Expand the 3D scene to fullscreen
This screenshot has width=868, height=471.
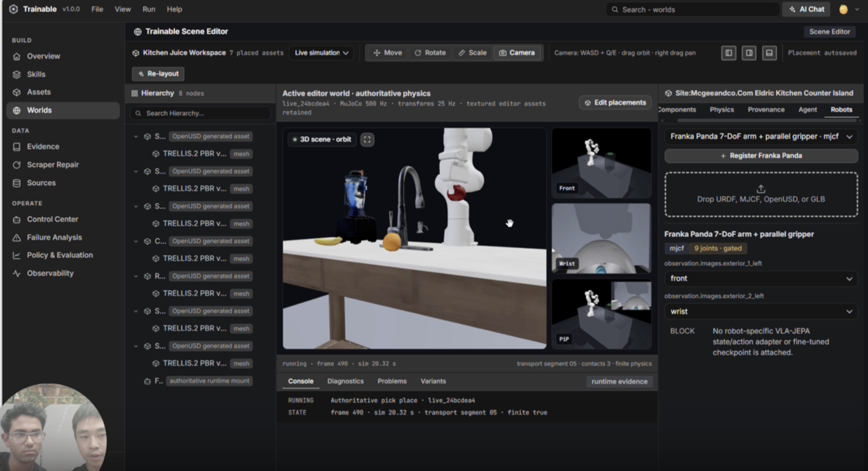[x=367, y=139]
